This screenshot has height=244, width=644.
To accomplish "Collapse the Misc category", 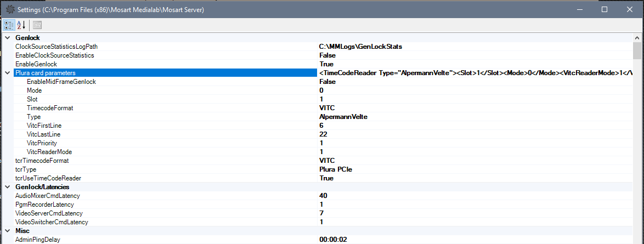I will click(7, 231).
